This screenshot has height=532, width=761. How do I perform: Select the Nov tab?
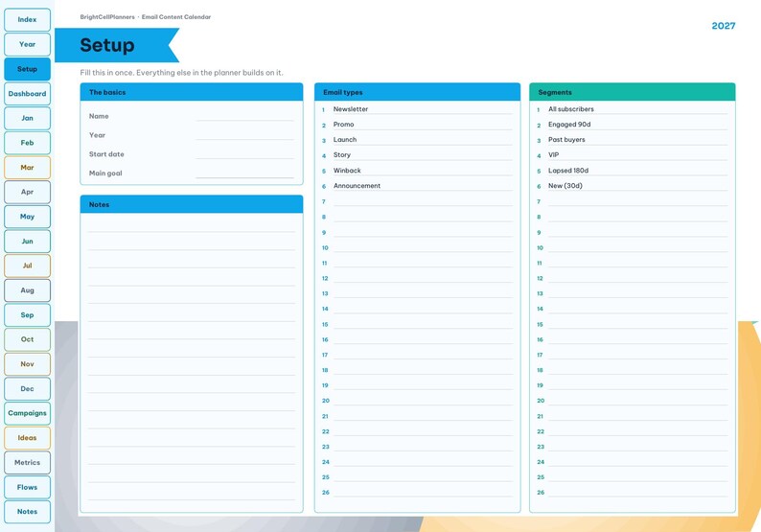pos(27,364)
